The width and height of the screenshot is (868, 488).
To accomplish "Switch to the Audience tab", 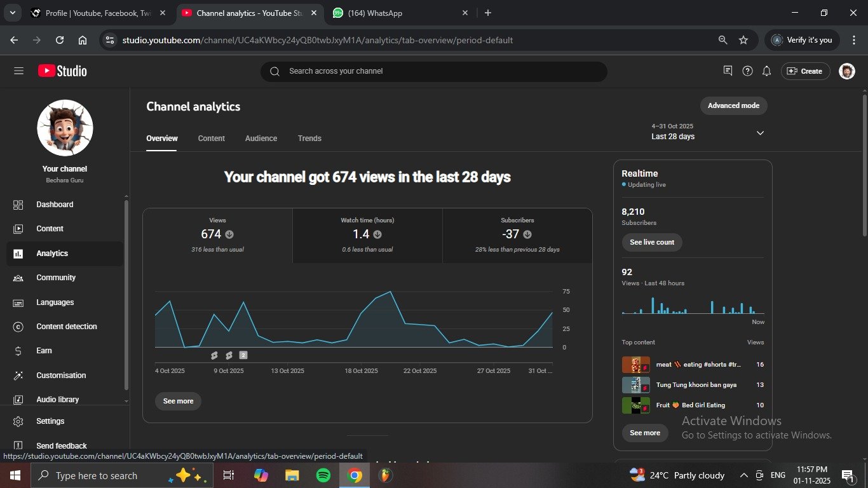I will 261,139.
